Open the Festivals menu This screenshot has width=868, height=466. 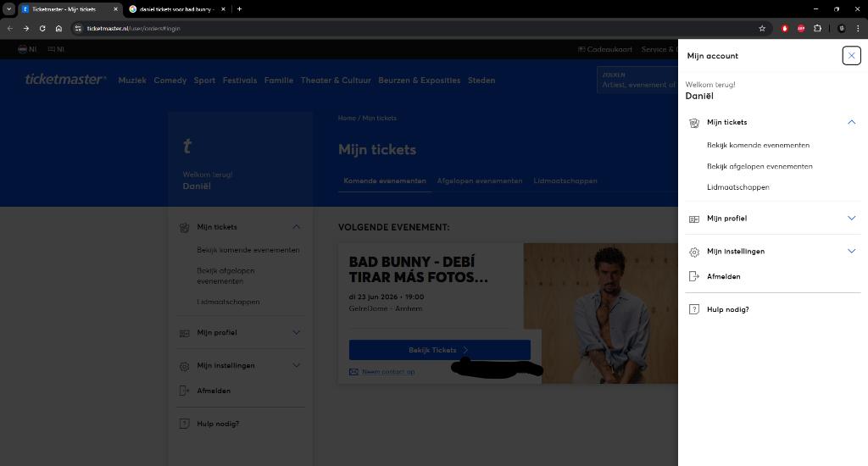240,80
